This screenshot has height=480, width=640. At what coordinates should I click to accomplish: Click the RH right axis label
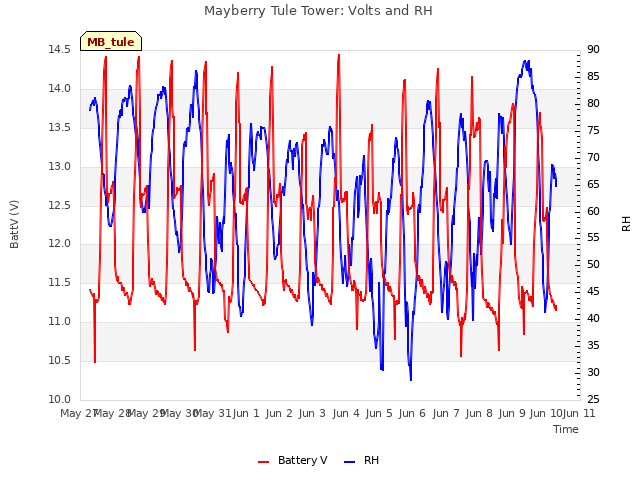click(626, 224)
